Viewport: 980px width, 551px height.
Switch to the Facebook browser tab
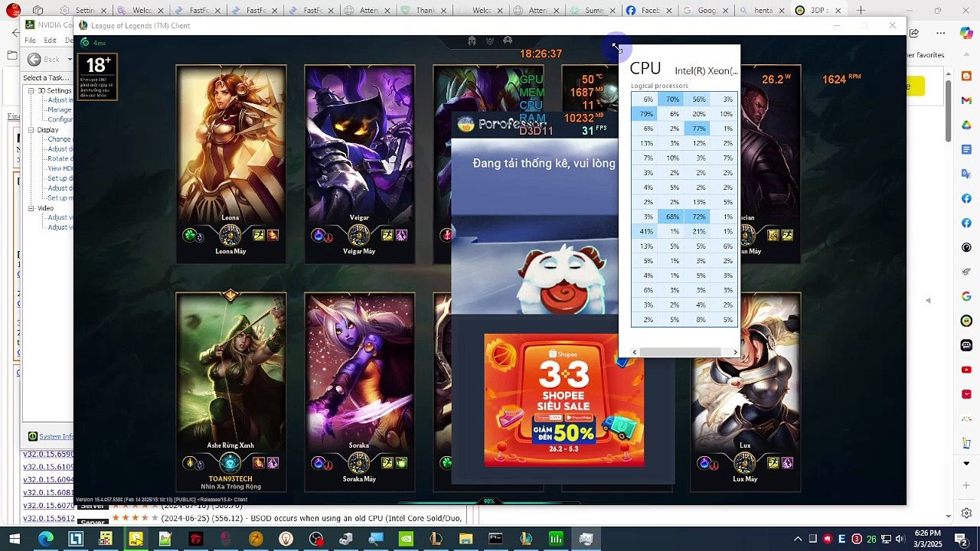pos(650,11)
